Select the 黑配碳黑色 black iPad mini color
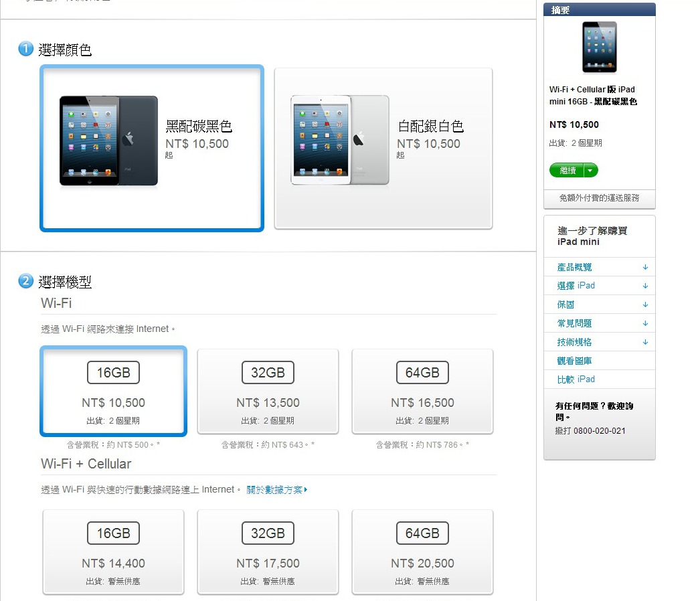Viewport: 700px width, 601px height. pyautogui.click(x=152, y=148)
